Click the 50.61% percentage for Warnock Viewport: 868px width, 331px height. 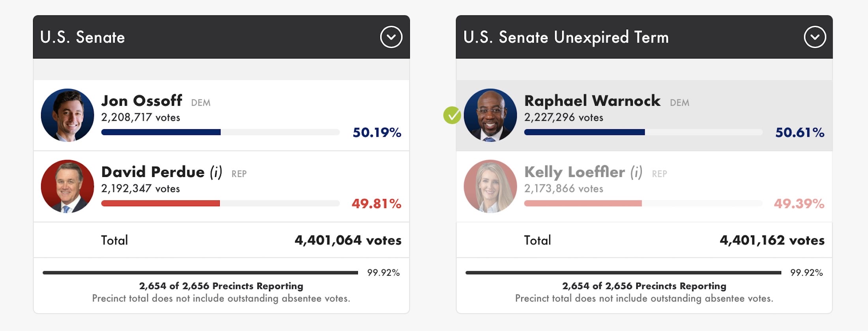[800, 132]
